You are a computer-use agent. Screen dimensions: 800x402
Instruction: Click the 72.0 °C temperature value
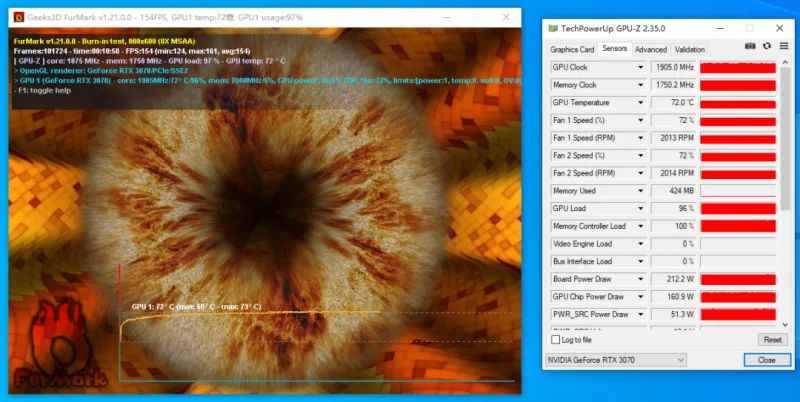click(x=673, y=103)
